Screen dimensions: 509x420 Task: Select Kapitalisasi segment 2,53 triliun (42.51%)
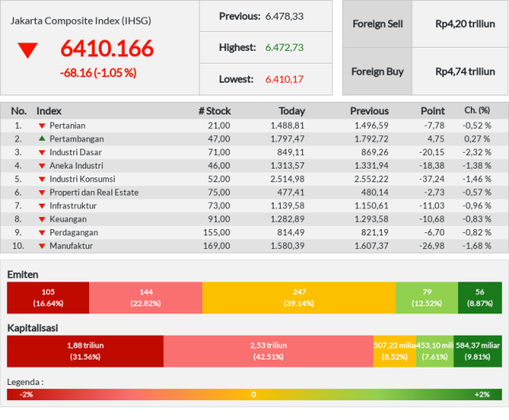click(x=269, y=351)
